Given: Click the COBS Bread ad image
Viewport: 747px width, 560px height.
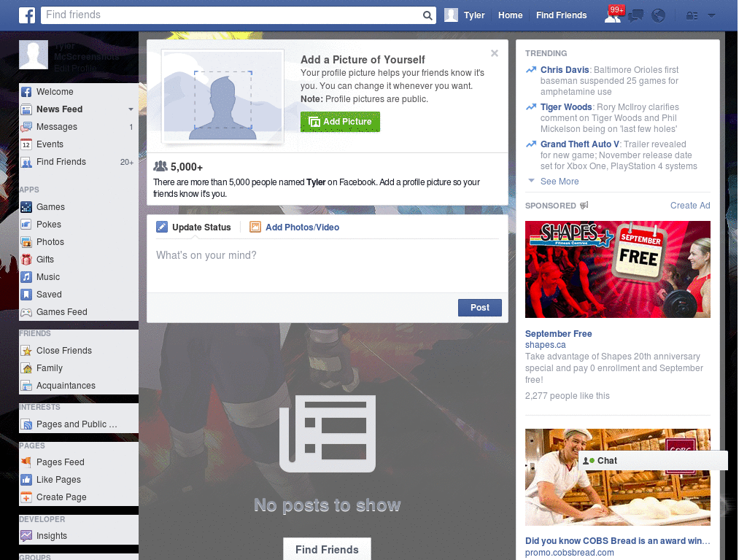Looking at the screenshot, I should pos(617,477).
